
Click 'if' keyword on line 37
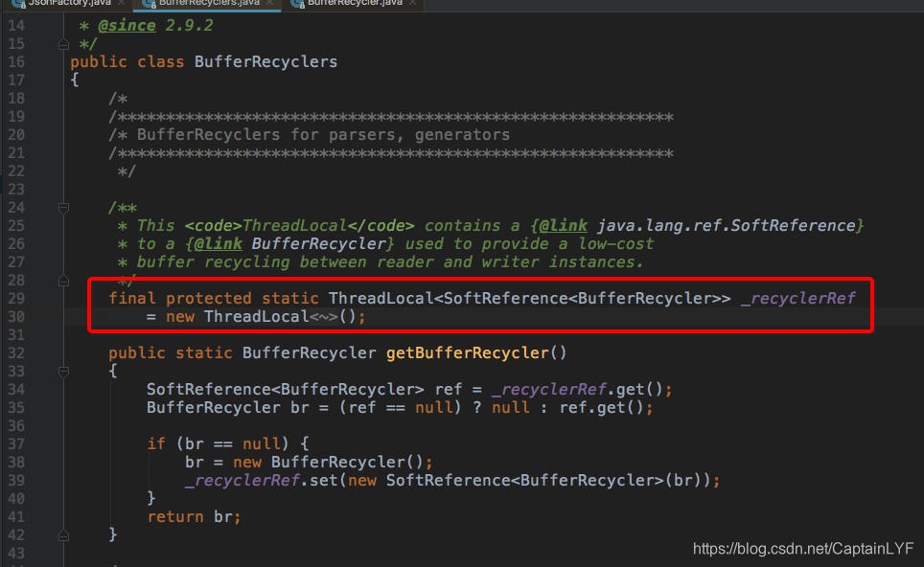coord(156,444)
